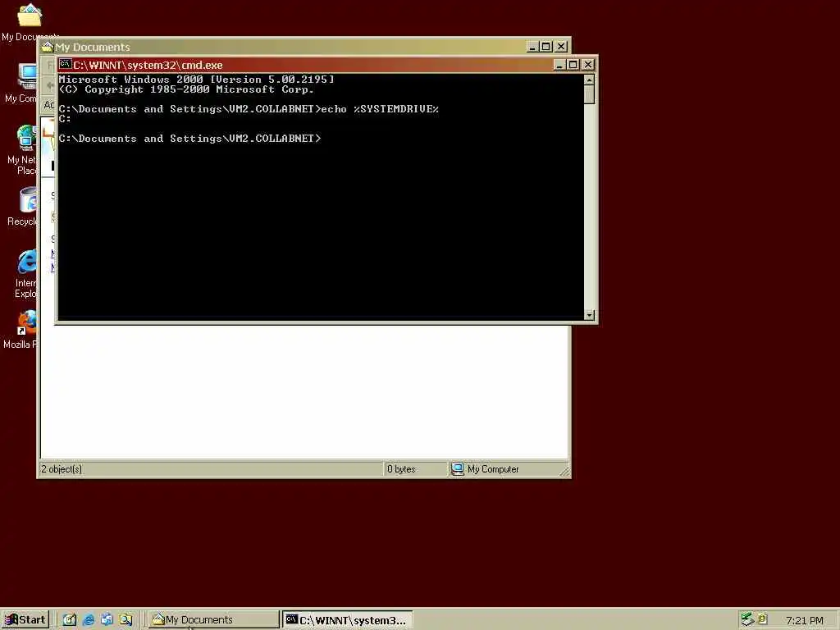The height and width of the screenshot is (630, 840).
Task: Maximize the cmd.exe window
Action: (x=573, y=65)
